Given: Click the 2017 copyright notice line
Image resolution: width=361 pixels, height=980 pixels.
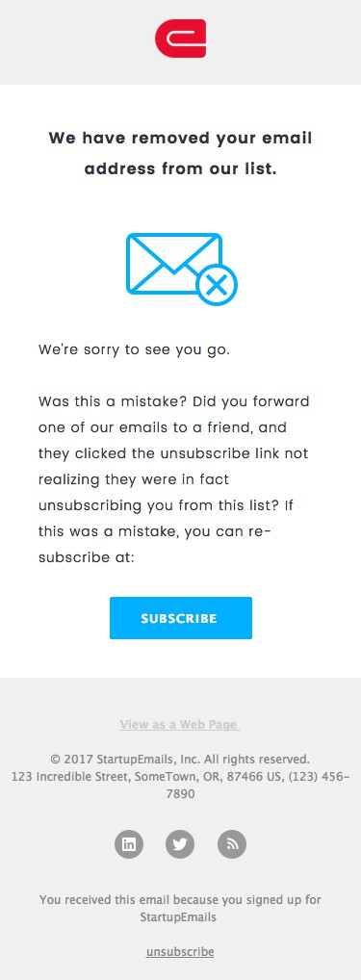Looking at the screenshot, I should (180, 760).
